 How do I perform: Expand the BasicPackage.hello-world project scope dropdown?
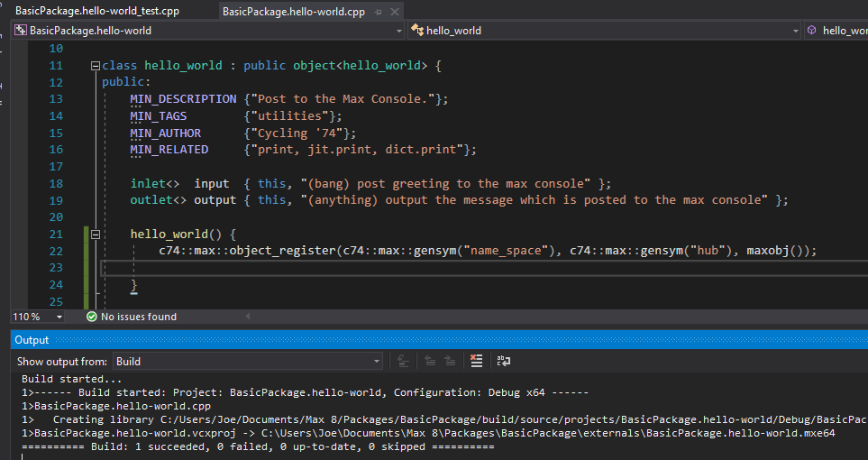[399, 30]
